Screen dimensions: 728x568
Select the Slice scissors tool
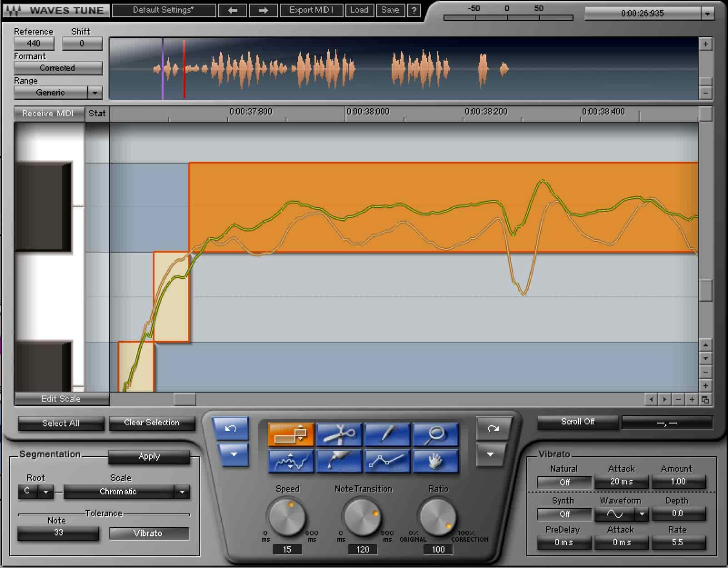[339, 434]
